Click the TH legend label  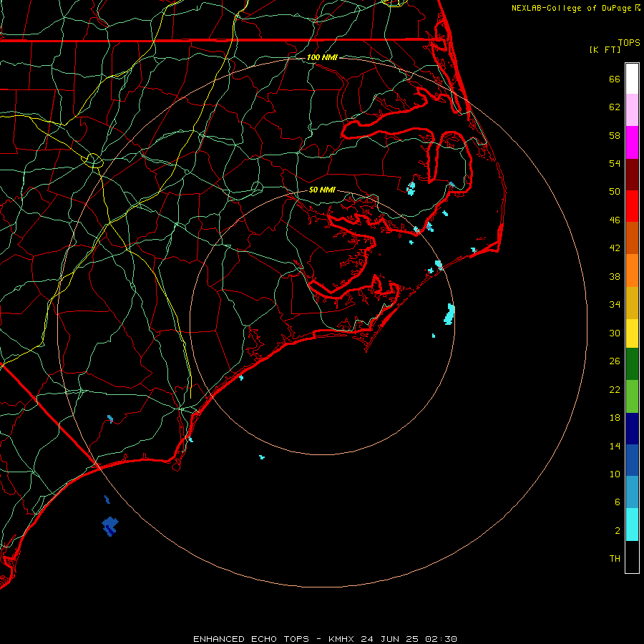coord(615,558)
